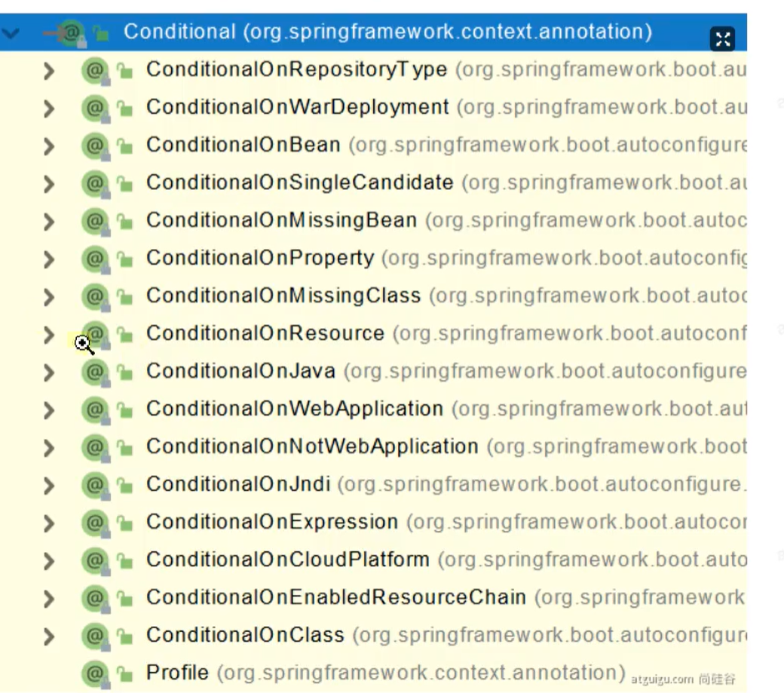This screenshot has width=784, height=693.
Task: Expand the ConditionalOnClass node
Action: (x=48, y=636)
